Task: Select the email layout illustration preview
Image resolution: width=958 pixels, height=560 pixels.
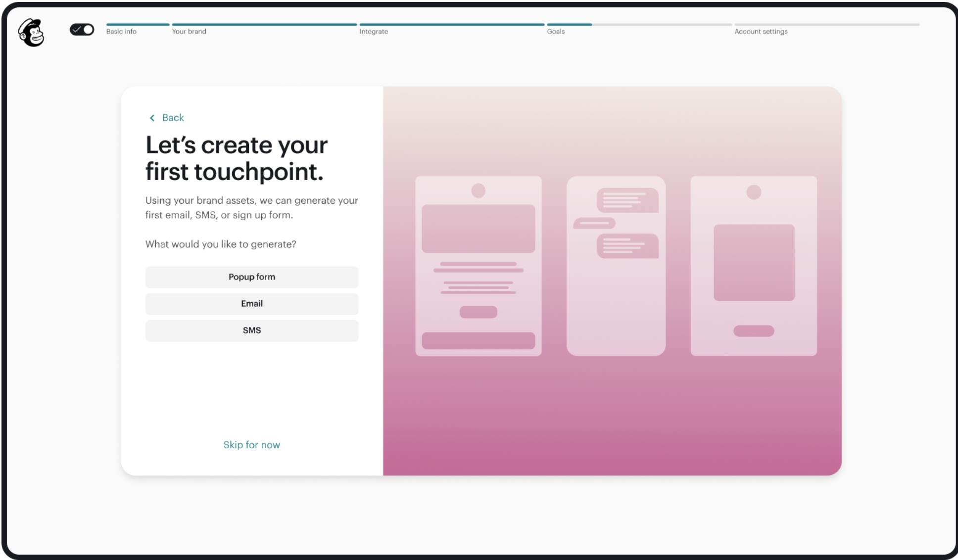Action: 478,265
